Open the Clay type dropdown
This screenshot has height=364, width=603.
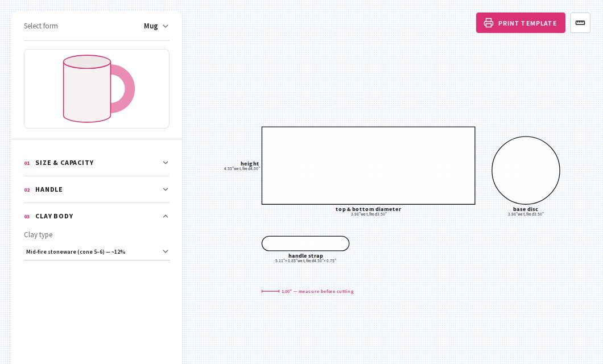97,252
